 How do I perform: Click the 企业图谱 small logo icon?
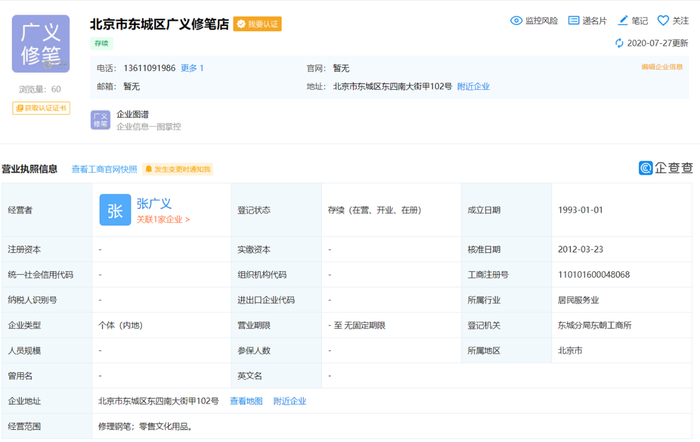point(100,120)
